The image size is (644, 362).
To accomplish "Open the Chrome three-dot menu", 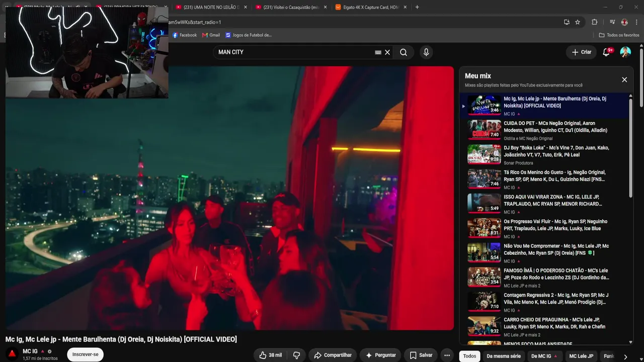I will pyautogui.click(x=637, y=22).
